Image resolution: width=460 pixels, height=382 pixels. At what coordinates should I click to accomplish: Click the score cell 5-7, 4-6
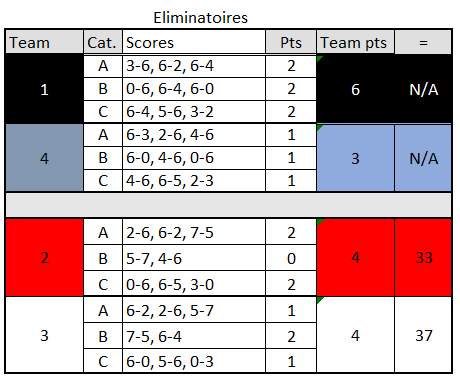(194, 258)
